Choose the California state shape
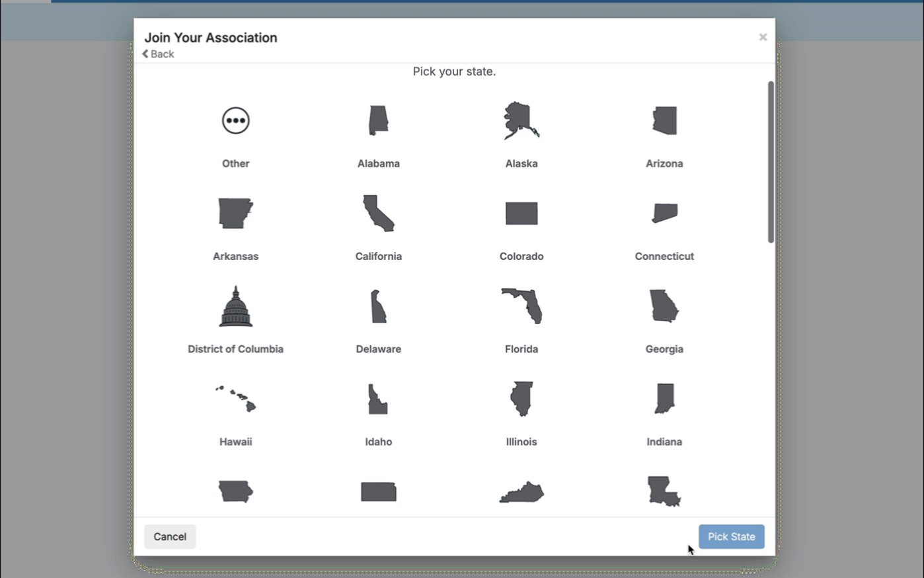The width and height of the screenshot is (924, 578). pyautogui.click(x=378, y=213)
